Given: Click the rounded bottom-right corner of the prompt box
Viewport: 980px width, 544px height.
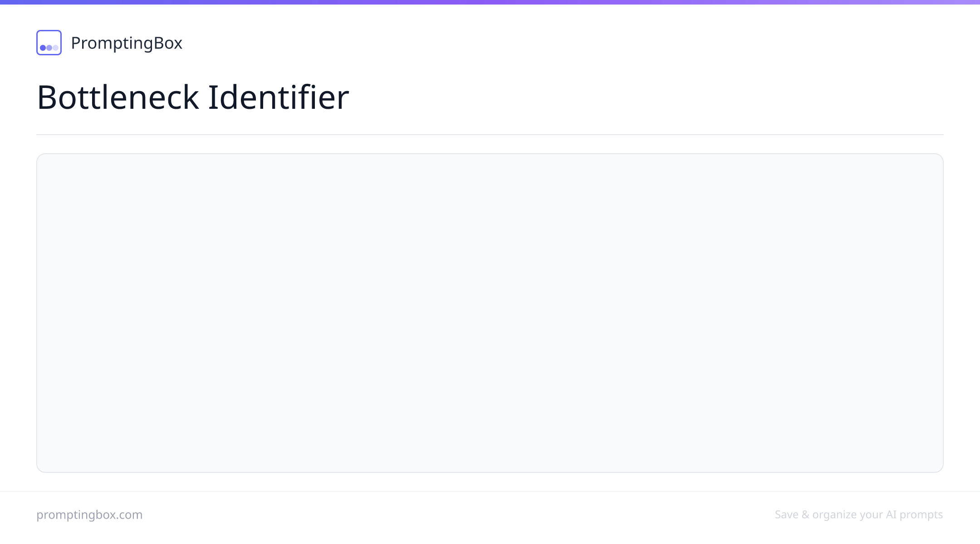Looking at the screenshot, I should (x=939, y=468).
